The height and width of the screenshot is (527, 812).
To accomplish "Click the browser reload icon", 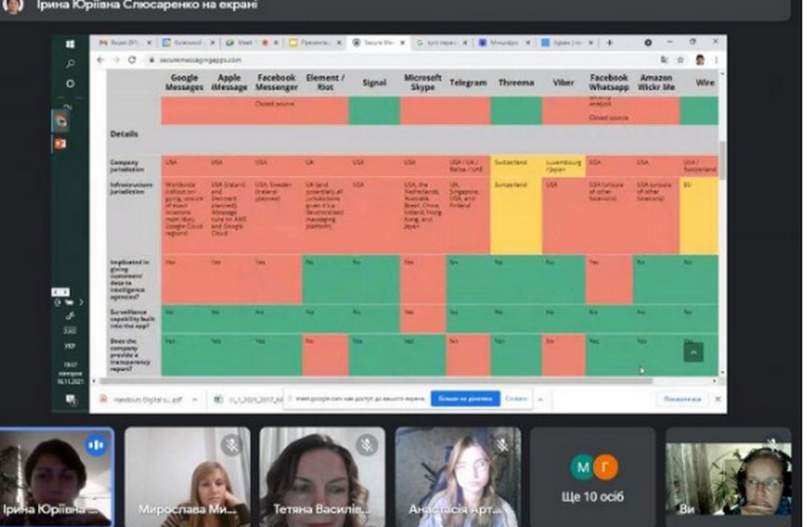I will tap(131, 59).
